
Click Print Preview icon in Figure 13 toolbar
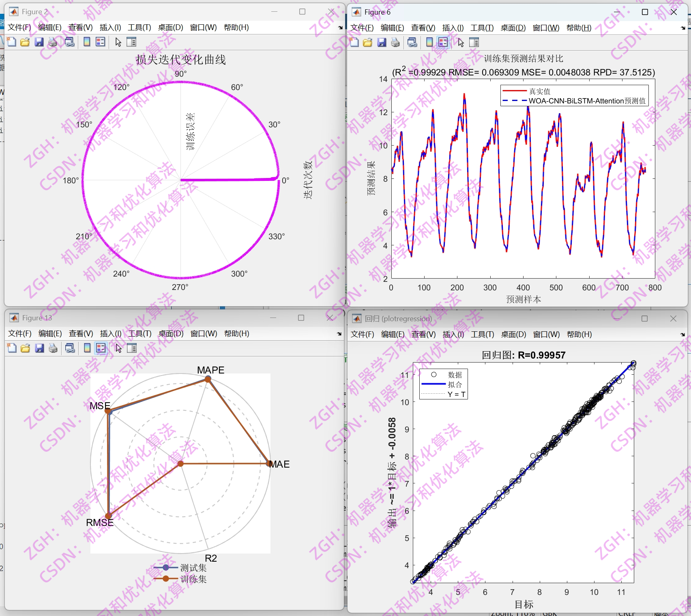pos(70,348)
